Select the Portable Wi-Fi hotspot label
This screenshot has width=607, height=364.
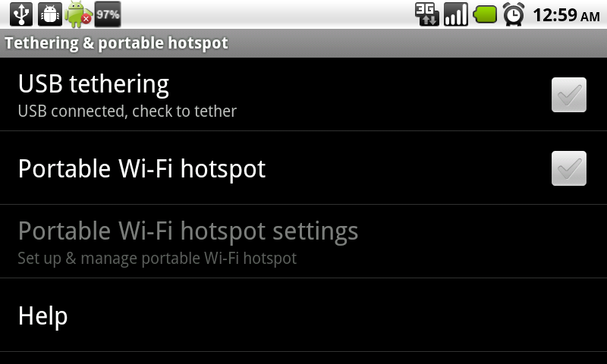142,169
